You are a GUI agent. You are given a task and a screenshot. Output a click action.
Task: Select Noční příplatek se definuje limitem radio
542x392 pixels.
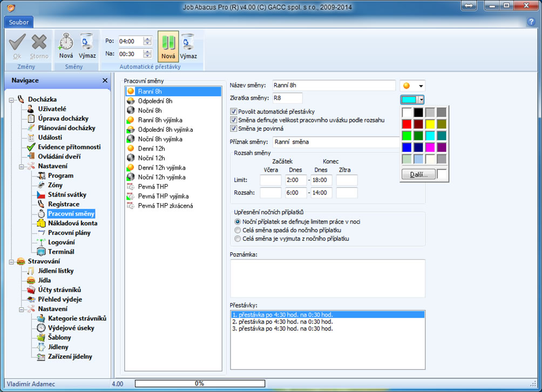[238, 221]
